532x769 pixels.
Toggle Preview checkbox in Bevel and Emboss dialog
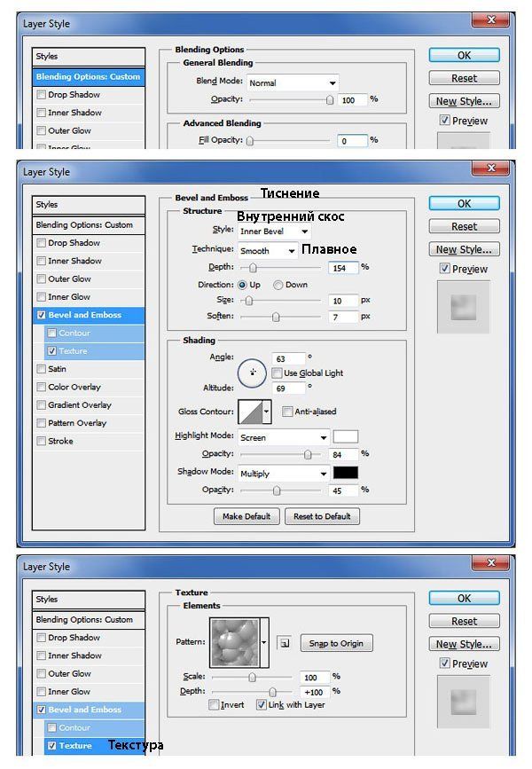pos(444,268)
